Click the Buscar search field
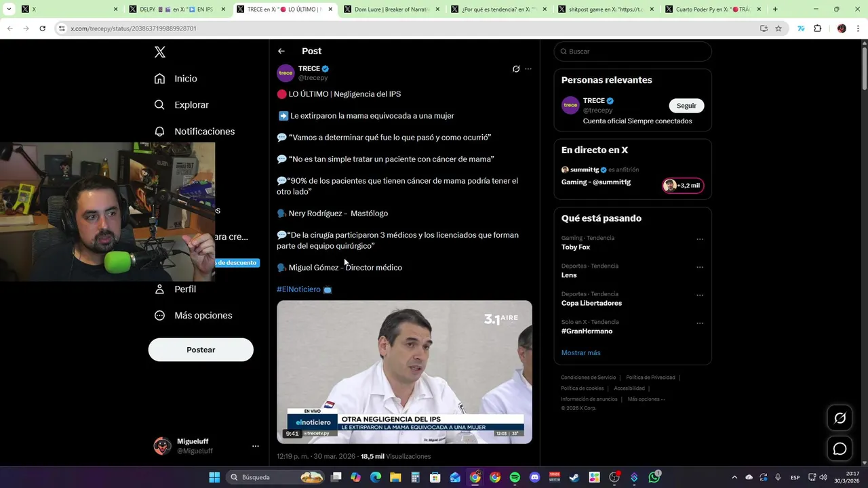 pyautogui.click(x=633, y=52)
